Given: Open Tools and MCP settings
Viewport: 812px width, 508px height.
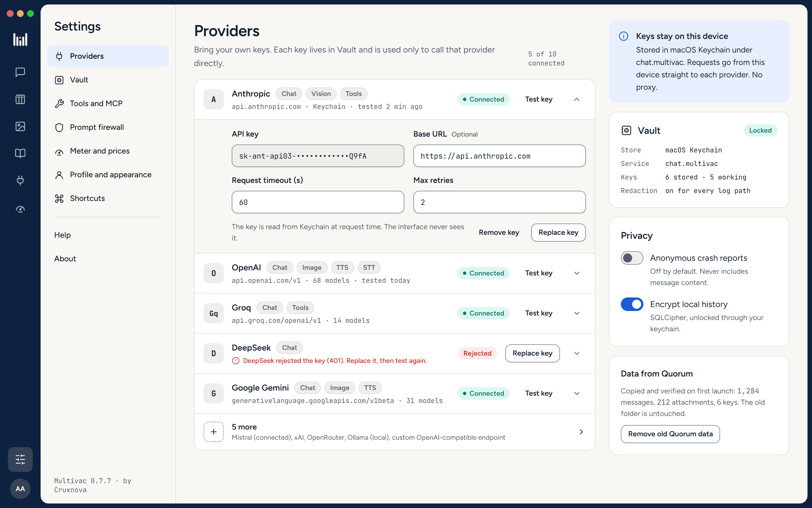Looking at the screenshot, I should 108,104.
